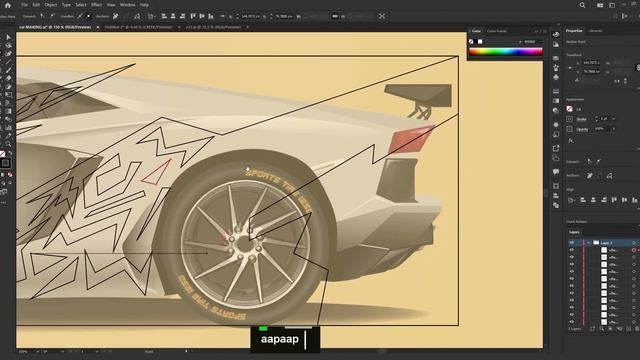The image size is (640, 360).
Task: Open the Window menu
Action: click(127, 5)
